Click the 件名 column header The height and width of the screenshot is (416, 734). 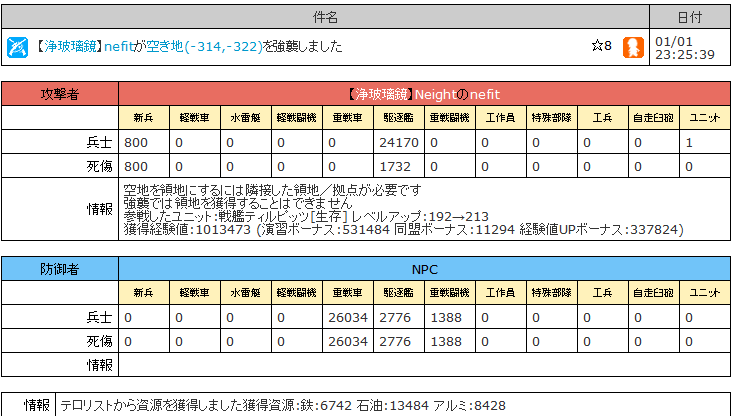[325, 17]
